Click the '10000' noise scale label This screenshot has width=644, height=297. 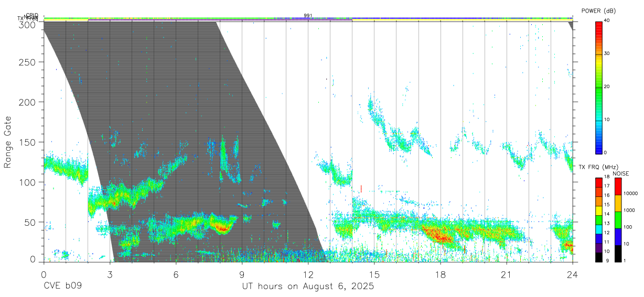coord(630,194)
